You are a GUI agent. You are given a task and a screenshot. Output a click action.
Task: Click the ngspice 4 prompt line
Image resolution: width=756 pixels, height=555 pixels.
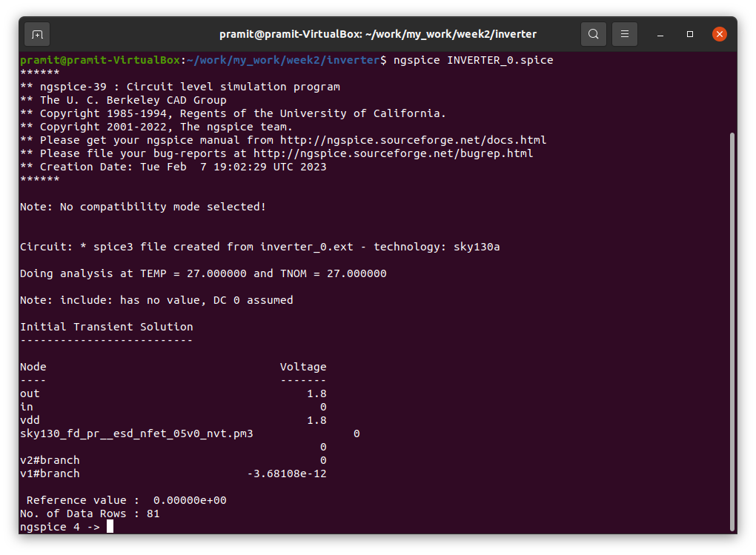67,527
